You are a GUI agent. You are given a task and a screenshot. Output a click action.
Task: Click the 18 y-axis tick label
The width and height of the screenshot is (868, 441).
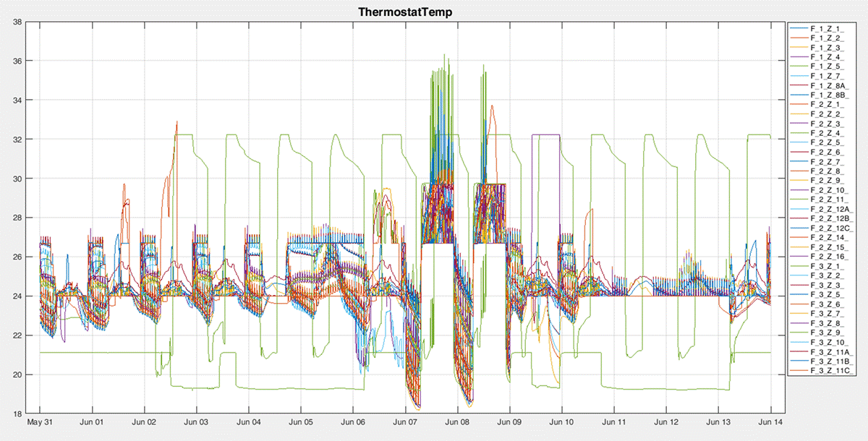click(x=16, y=414)
